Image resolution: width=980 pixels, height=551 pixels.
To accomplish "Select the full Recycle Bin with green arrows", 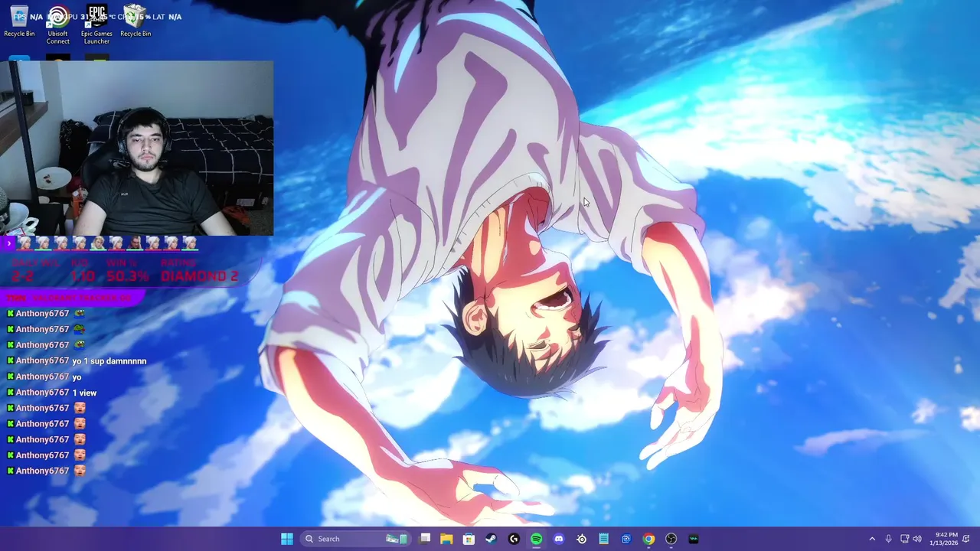I will tap(136, 21).
